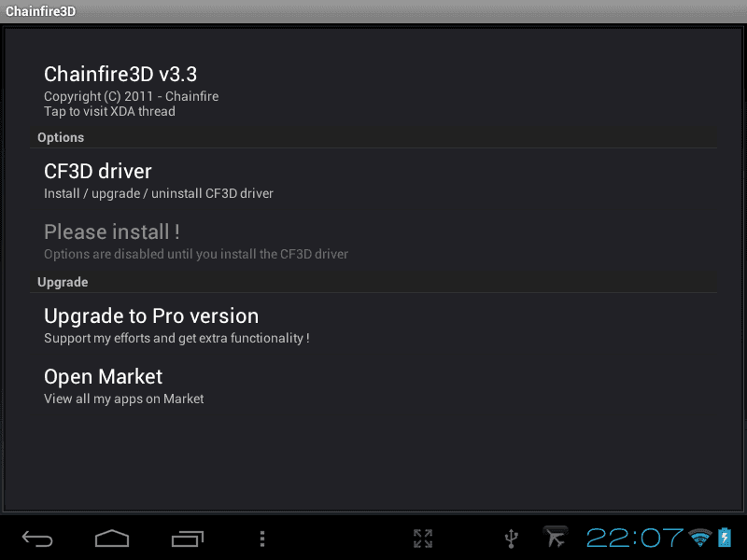Open the recent apps icon
Screen dimensions: 747x560
[188, 539]
